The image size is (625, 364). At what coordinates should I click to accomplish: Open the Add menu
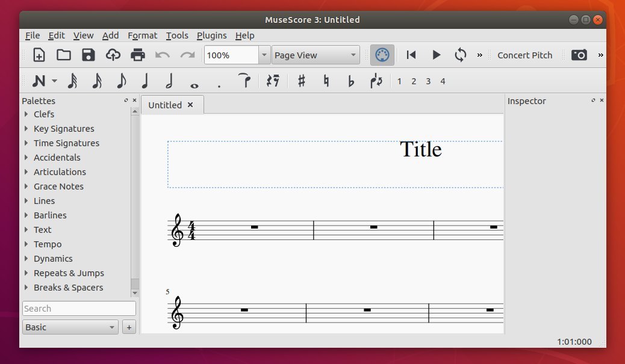(x=110, y=35)
